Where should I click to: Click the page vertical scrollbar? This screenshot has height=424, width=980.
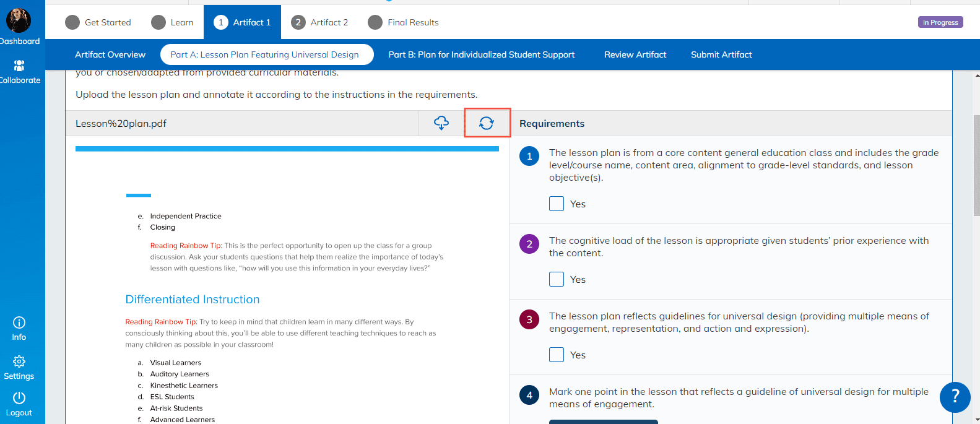point(976,165)
